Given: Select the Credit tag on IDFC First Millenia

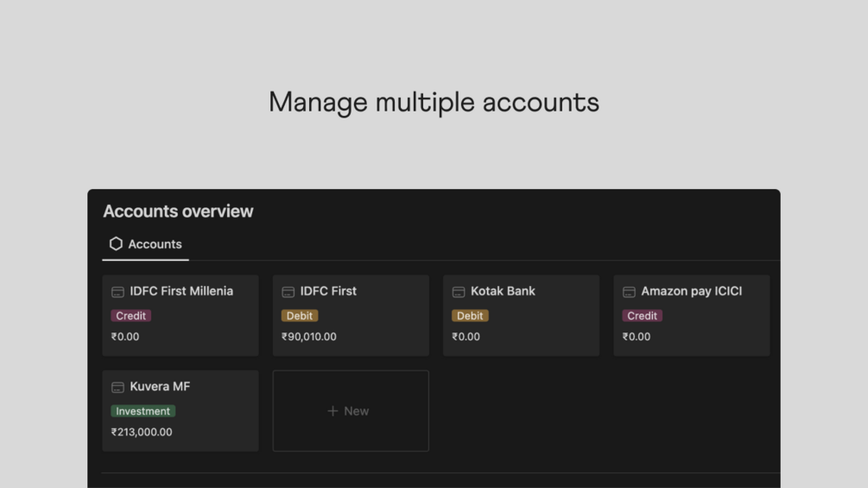Looking at the screenshot, I should [130, 315].
